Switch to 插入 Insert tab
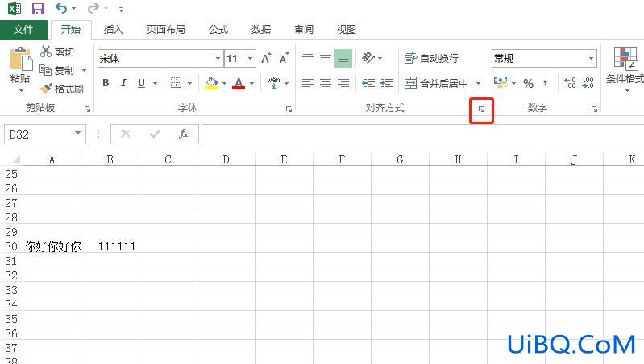644x364 pixels. (114, 30)
